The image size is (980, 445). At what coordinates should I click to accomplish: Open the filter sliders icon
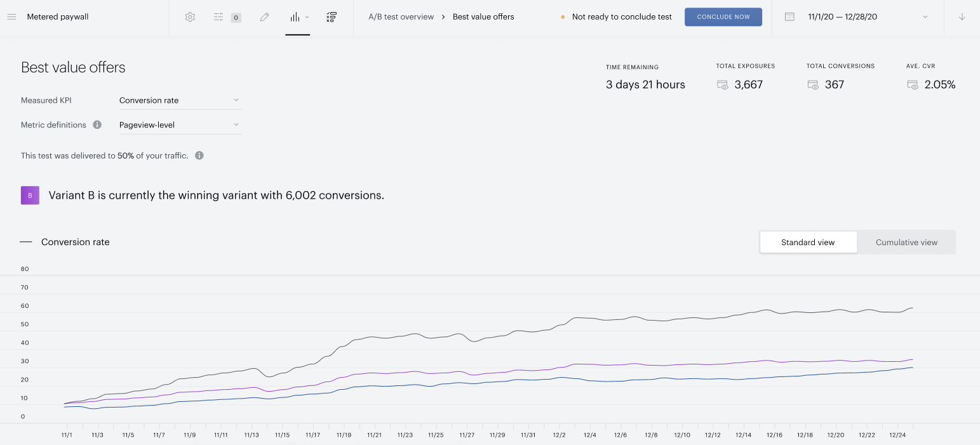click(218, 17)
